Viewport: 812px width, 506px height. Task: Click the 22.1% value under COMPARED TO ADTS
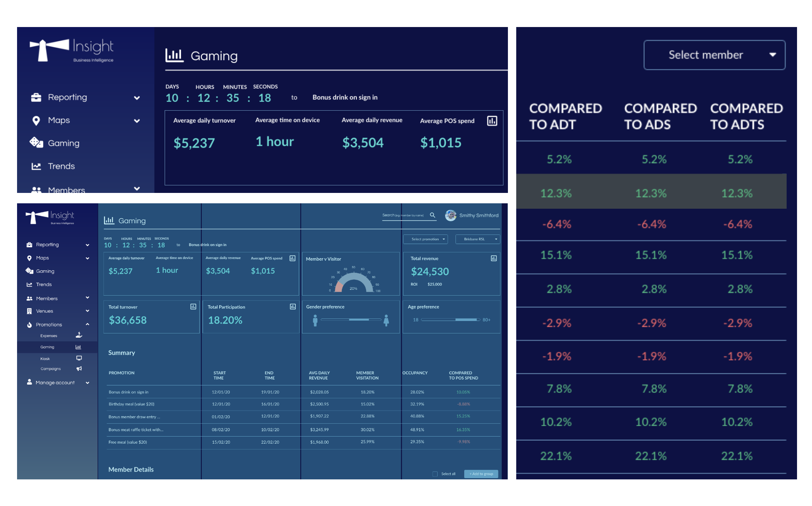737,456
